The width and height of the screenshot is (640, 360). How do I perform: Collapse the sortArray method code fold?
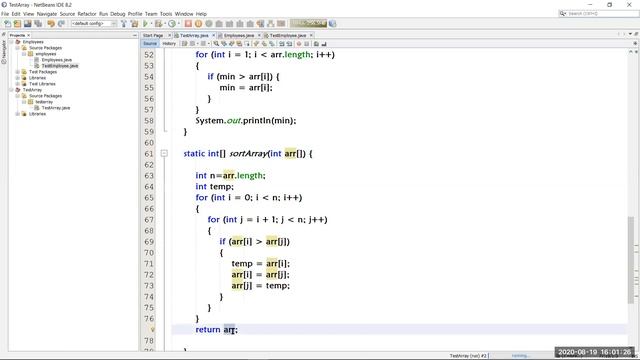pos(164,154)
